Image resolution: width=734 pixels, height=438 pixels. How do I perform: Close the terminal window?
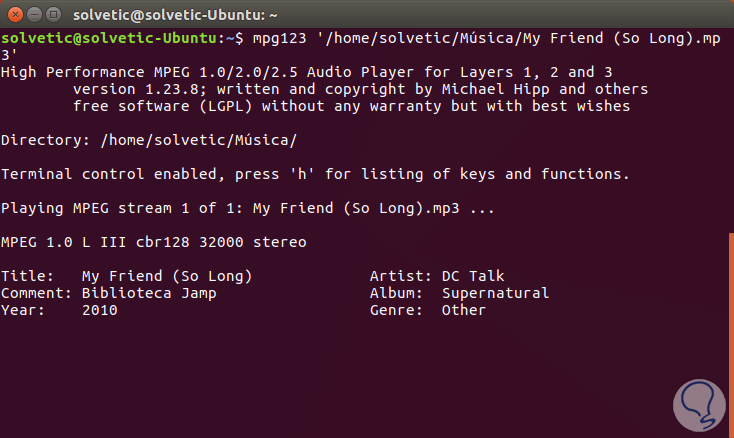14,14
